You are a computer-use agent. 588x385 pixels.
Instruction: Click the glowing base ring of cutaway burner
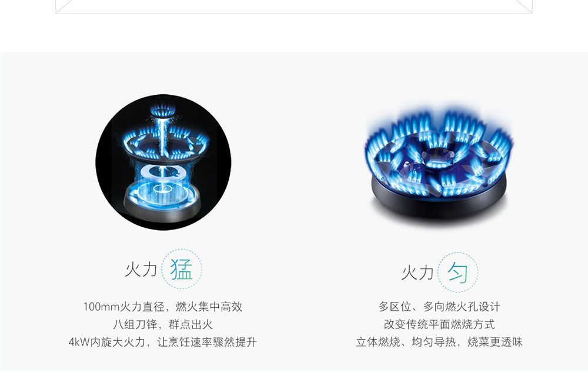tap(162, 192)
